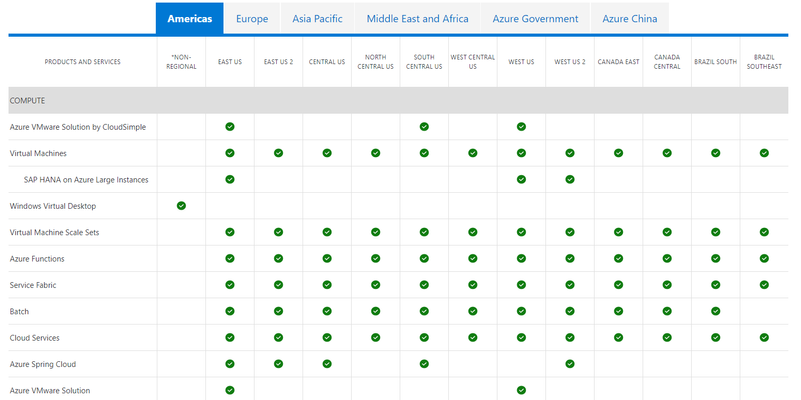Click the Virtual Machines row label
The height and width of the screenshot is (400, 801).
(x=38, y=153)
